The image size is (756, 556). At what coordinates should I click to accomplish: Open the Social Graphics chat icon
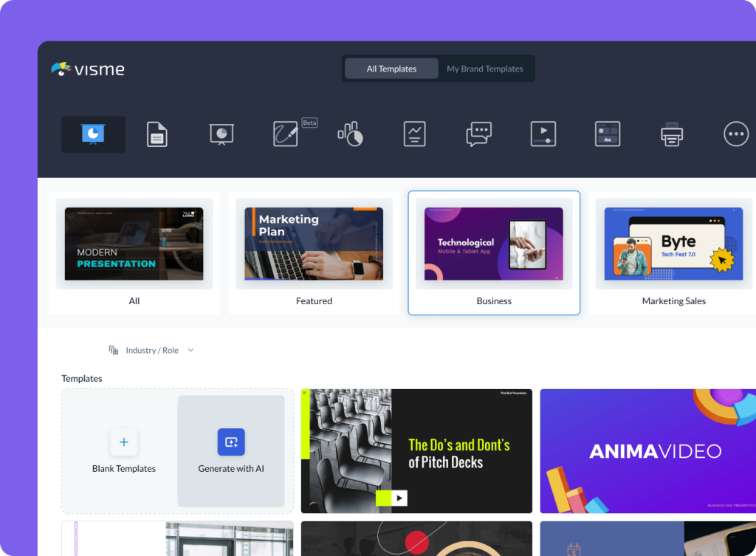pyautogui.click(x=478, y=134)
